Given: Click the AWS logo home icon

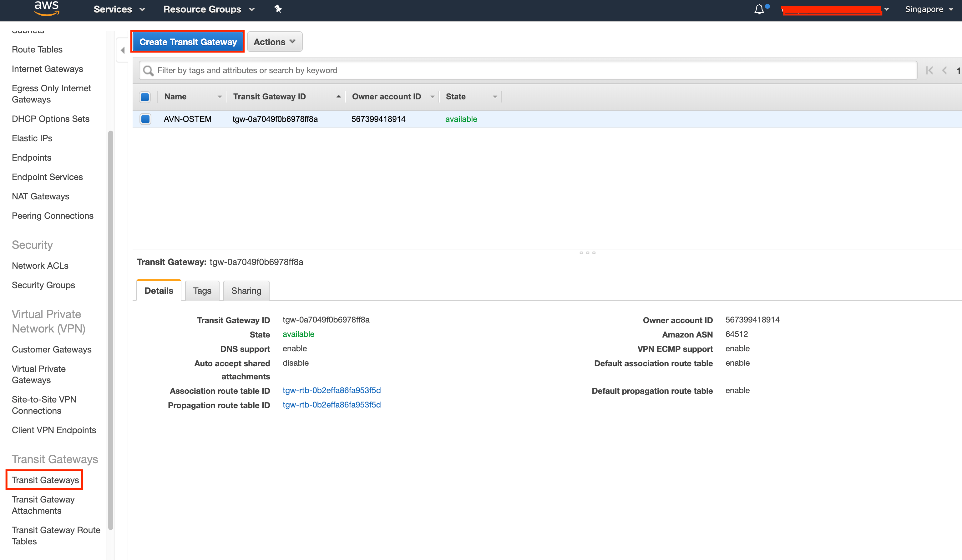Looking at the screenshot, I should pyautogui.click(x=47, y=8).
